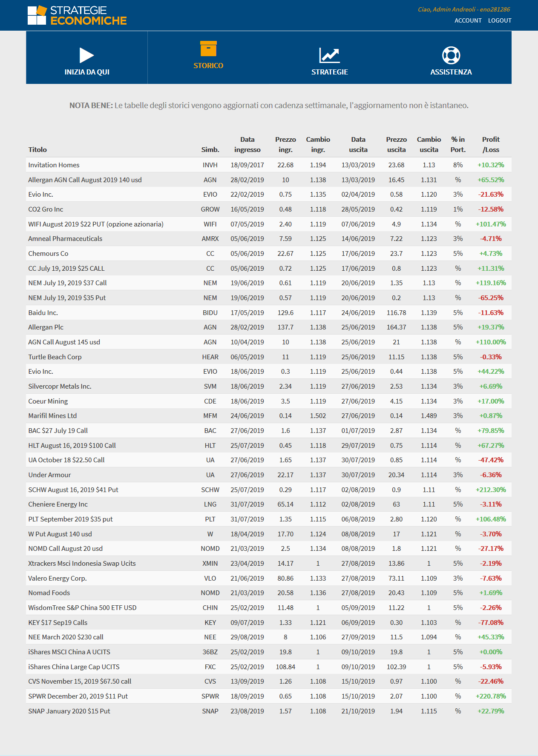This screenshot has height=756, width=538.
Task: Click the Strategie Economiche logo
Action: click(77, 15)
